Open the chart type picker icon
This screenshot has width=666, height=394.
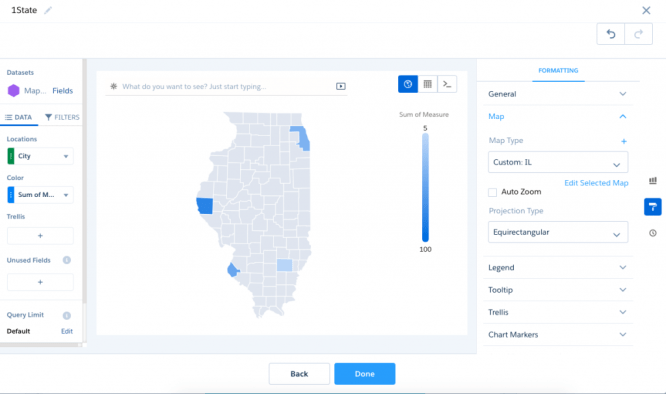(x=653, y=181)
